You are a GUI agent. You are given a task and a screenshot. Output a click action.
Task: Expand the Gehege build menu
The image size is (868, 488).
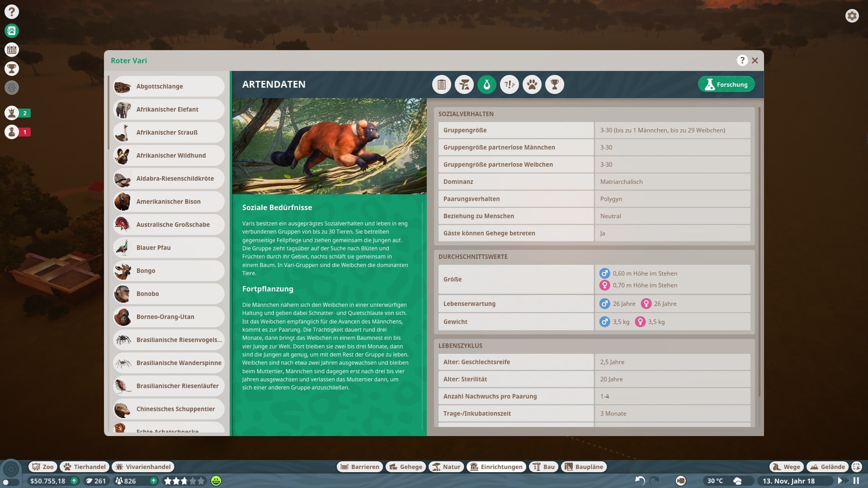(x=406, y=467)
